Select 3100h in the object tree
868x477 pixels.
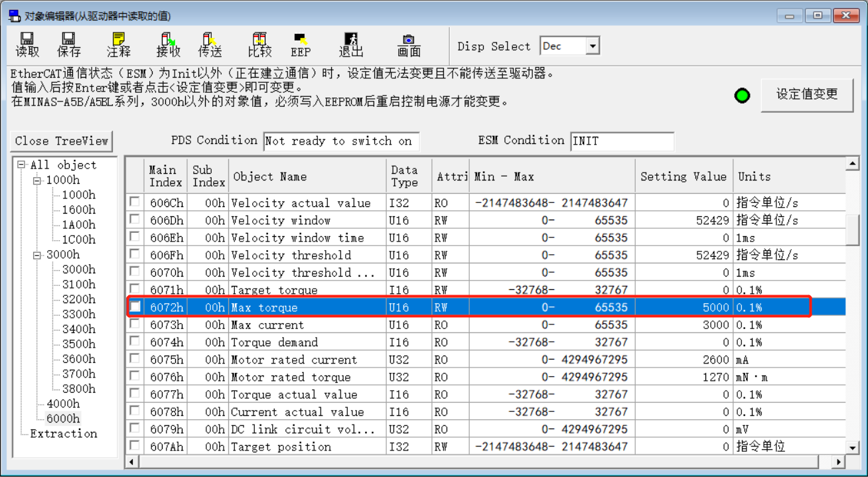[x=78, y=284]
